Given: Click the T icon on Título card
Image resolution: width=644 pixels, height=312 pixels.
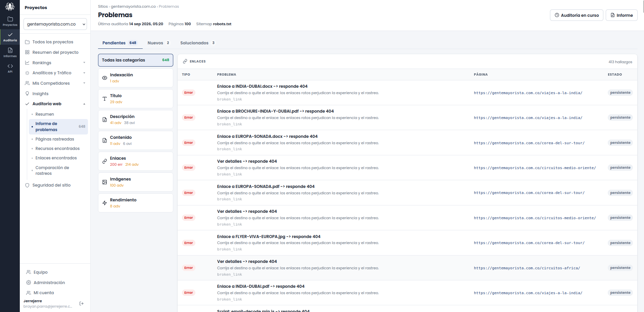Looking at the screenshot, I should [x=104, y=99].
